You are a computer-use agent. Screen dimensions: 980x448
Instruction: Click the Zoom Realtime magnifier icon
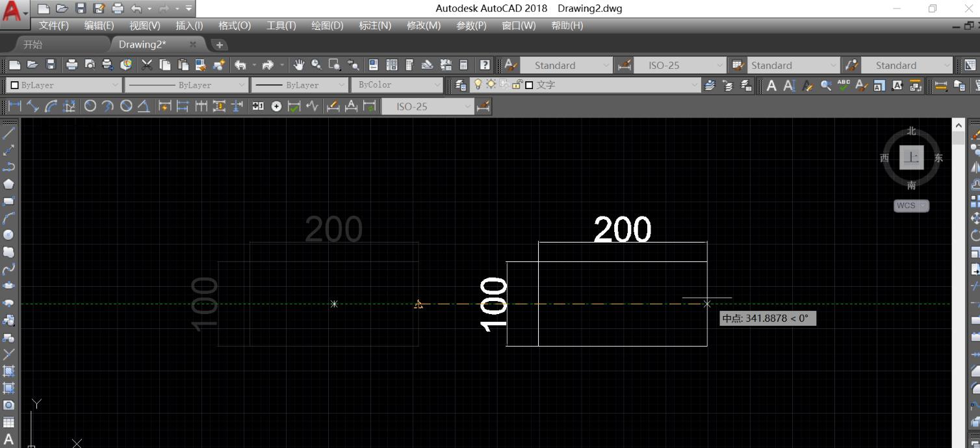click(316, 64)
